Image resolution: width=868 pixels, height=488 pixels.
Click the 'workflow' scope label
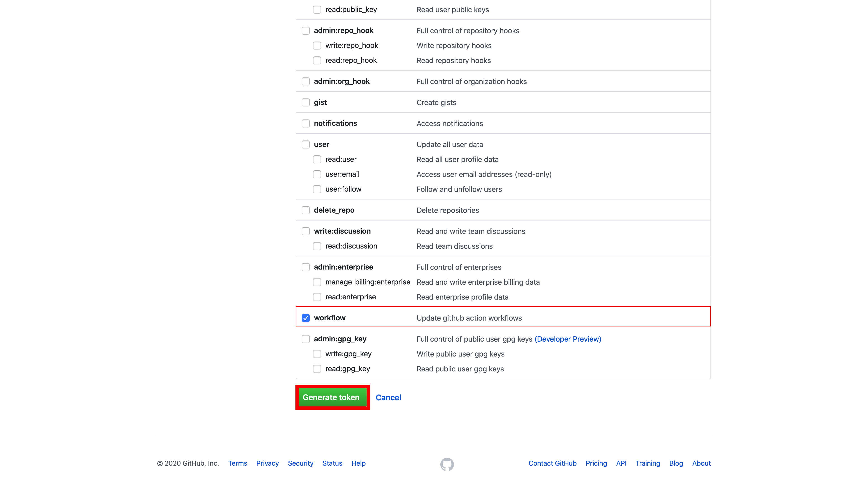point(330,318)
